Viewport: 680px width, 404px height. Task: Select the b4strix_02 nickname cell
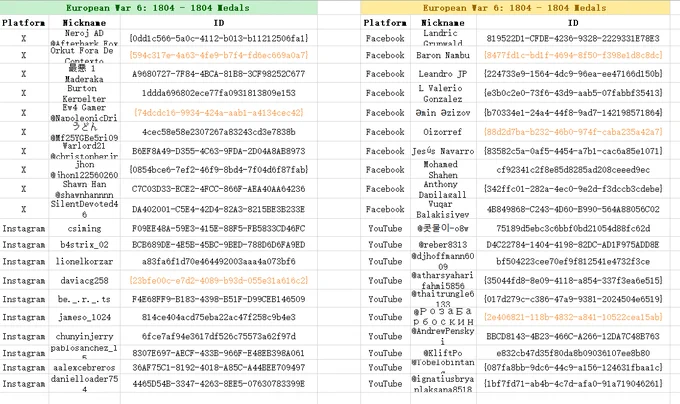(84, 244)
